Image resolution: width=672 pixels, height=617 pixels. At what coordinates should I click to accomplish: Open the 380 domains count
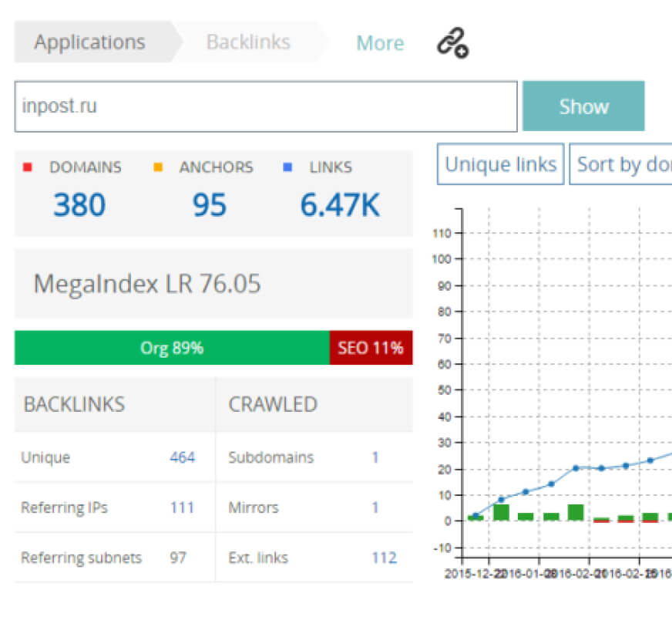coord(79,205)
